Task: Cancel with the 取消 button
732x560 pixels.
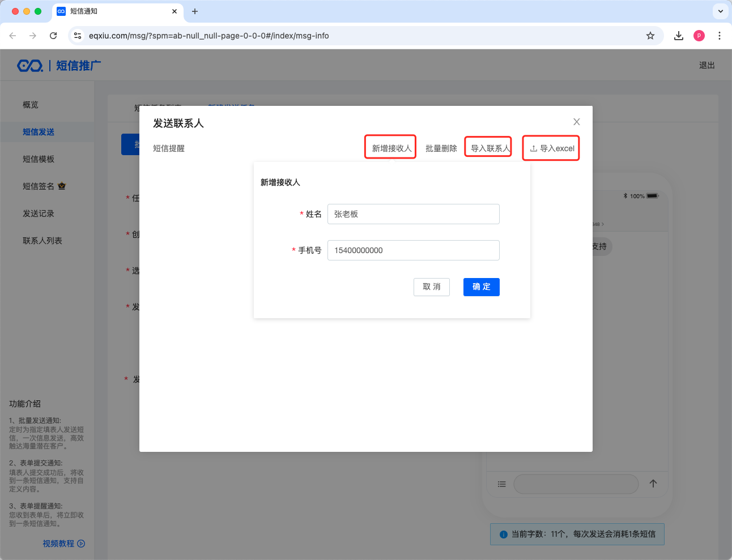Action: pyautogui.click(x=431, y=287)
